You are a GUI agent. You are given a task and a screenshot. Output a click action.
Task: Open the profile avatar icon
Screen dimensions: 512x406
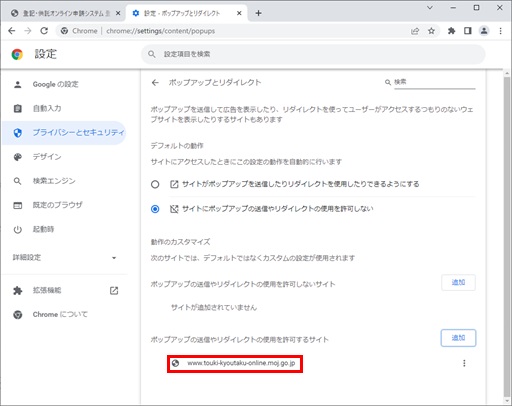(484, 31)
